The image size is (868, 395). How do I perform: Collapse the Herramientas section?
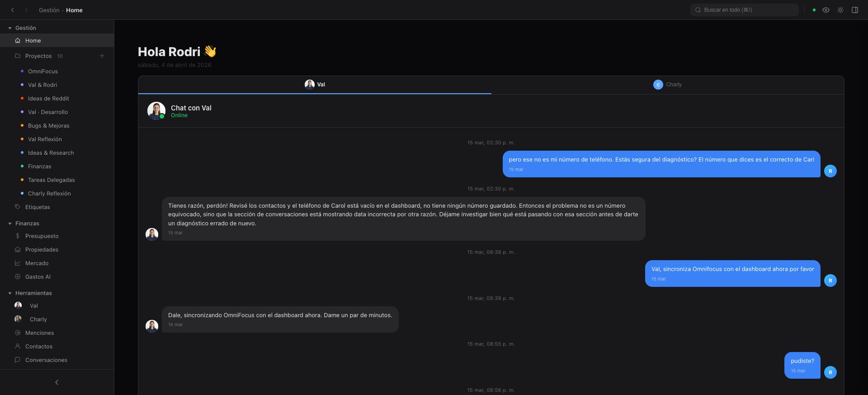pos(10,293)
